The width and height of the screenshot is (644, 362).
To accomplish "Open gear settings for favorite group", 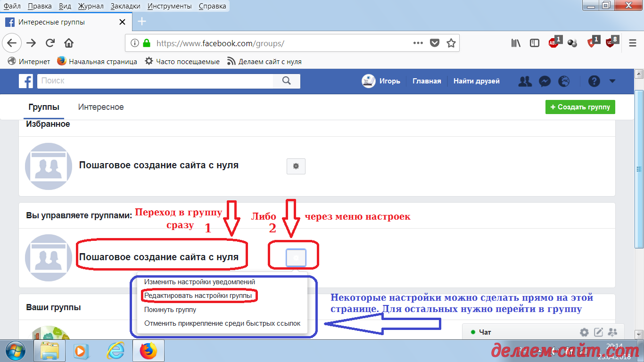I will click(x=296, y=166).
